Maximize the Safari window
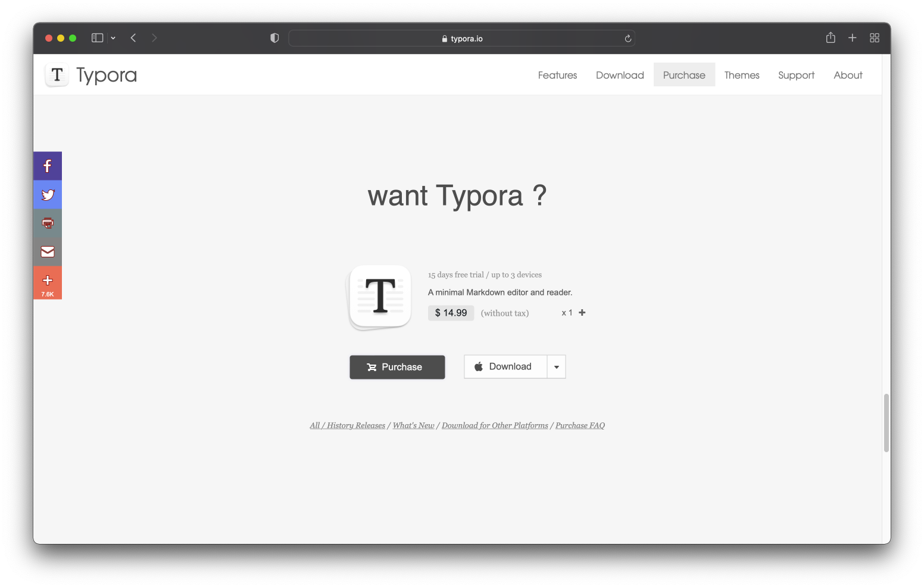 [73, 38]
